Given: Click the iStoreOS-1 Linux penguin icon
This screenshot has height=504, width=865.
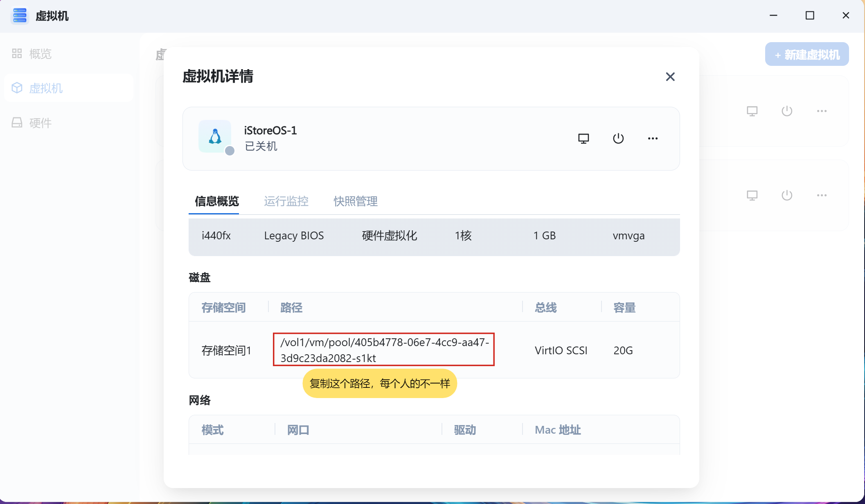Looking at the screenshot, I should [215, 137].
